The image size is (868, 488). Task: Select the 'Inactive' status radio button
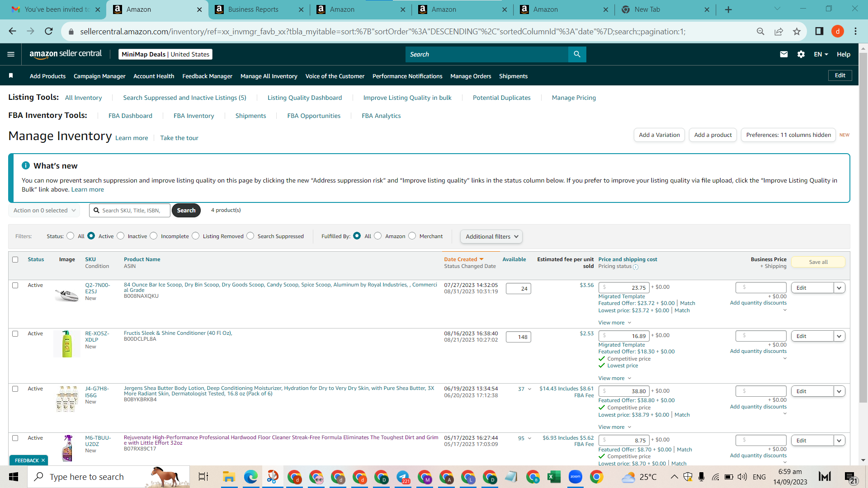(121, 236)
